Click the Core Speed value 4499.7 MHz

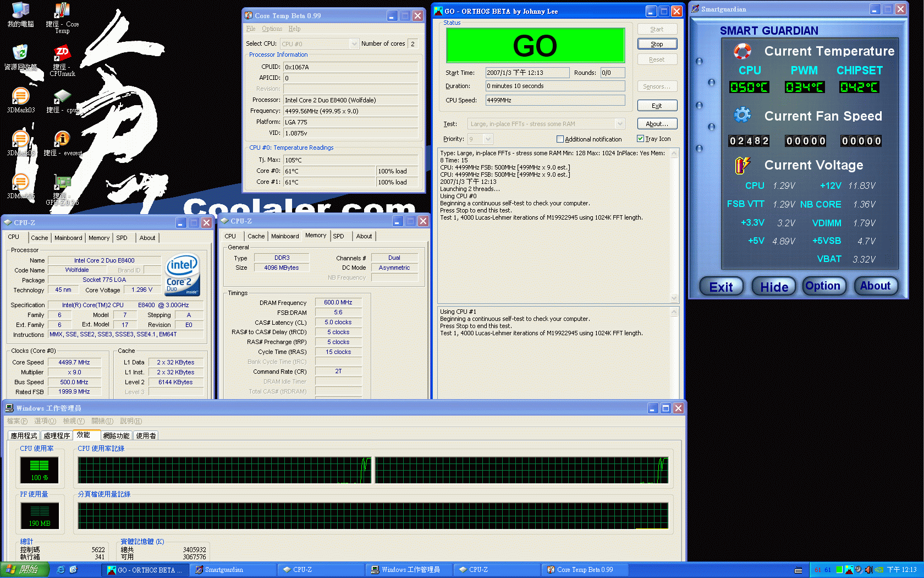74,362
